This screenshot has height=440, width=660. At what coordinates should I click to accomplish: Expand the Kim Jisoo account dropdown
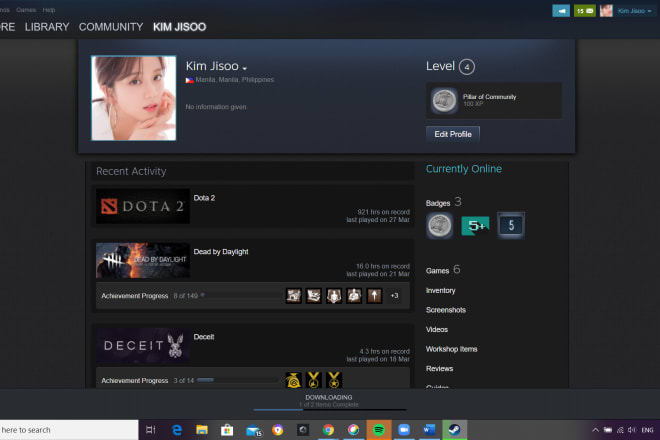pos(634,11)
